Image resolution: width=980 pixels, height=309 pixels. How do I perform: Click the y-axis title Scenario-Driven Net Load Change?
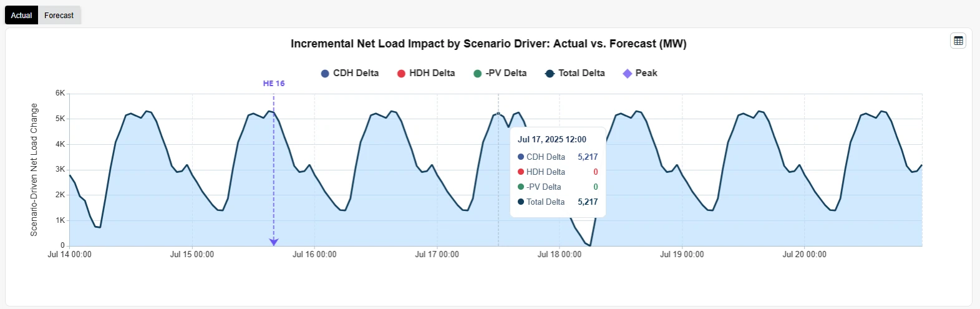point(34,170)
